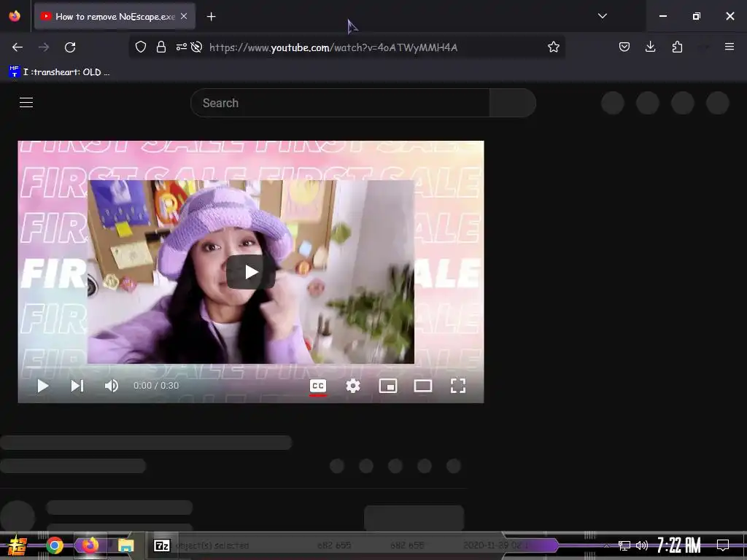Switch to Firefox in the taskbar

tap(90, 545)
